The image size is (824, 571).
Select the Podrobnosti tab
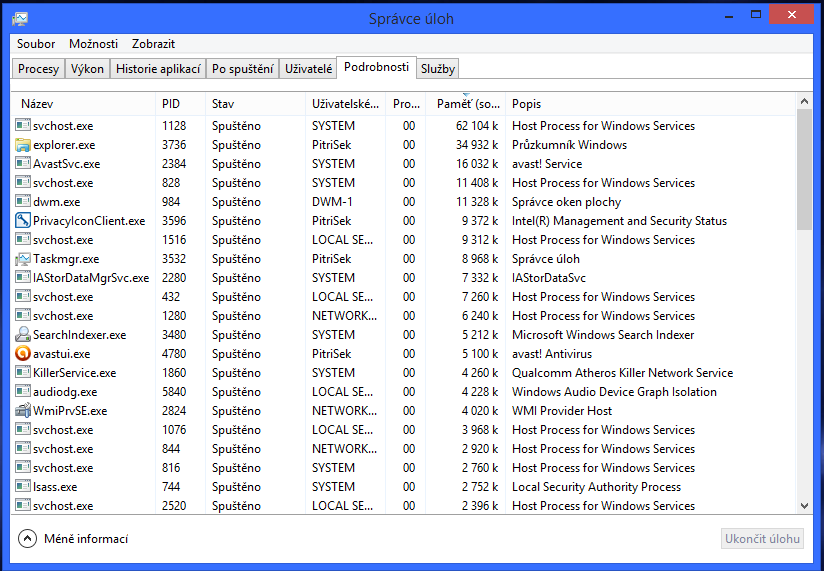coord(376,67)
